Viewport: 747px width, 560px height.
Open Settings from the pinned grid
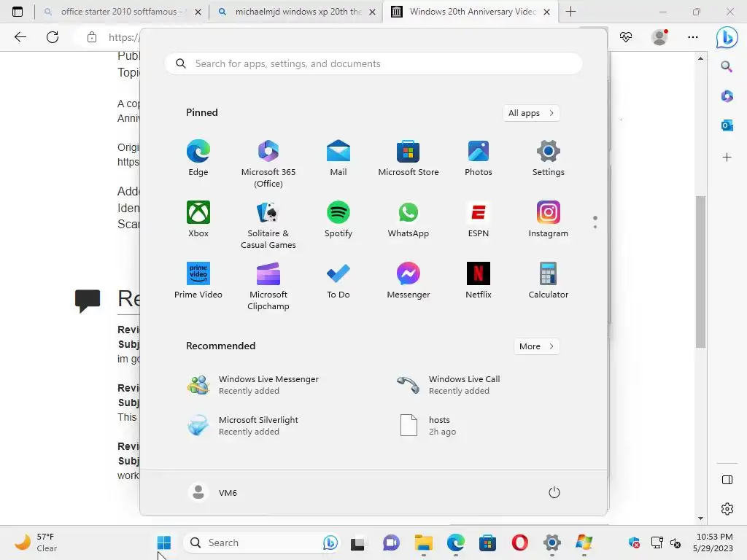pyautogui.click(x=549, y=158)
